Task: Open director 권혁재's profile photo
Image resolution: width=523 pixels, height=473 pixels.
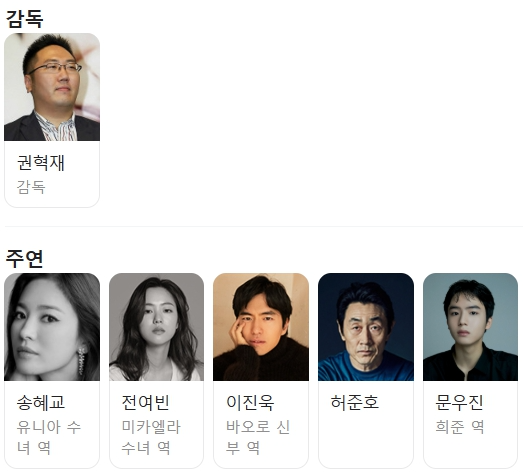Action: click(52, 87)
